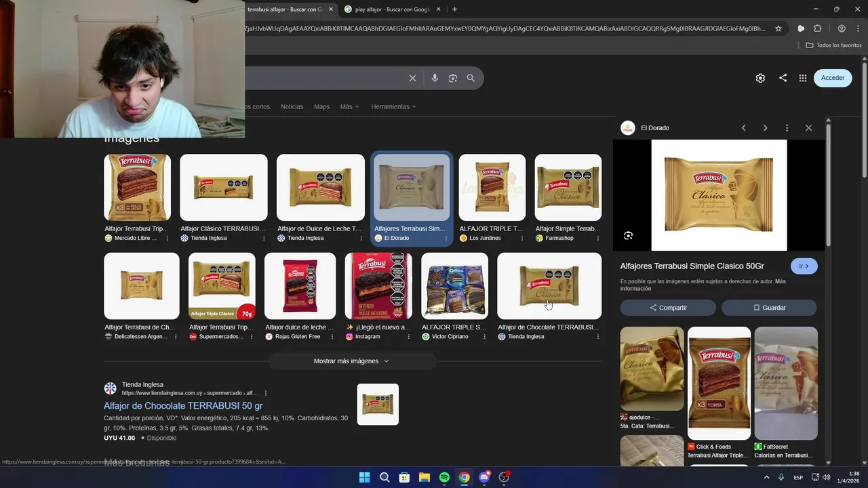Image resolution: width=868 pixels, height=488 pixels.
Task: Open FatSecret related image
Action: tap(786, 384)
